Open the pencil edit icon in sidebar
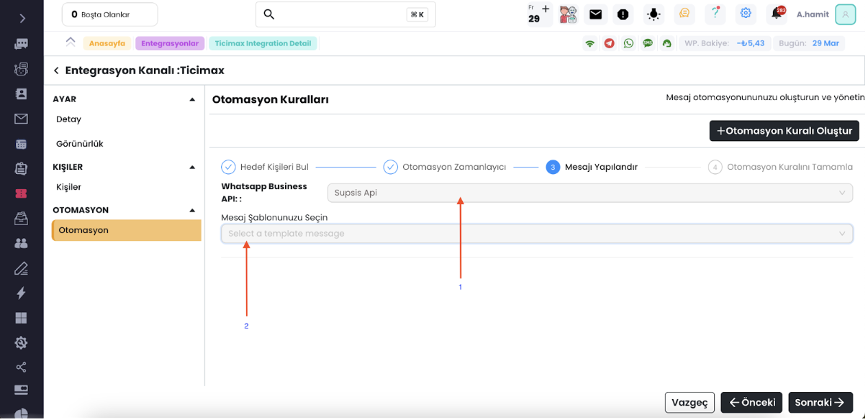This screenshot has height=420, width=868. (x=21, y=268)
